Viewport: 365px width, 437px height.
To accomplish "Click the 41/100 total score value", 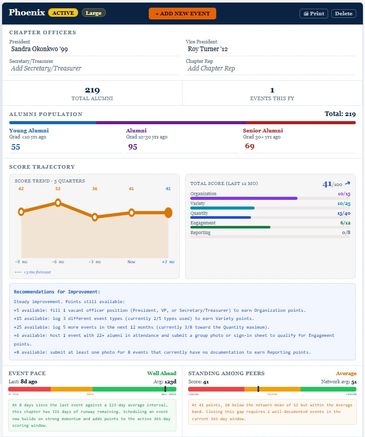I will coord(332,184).
